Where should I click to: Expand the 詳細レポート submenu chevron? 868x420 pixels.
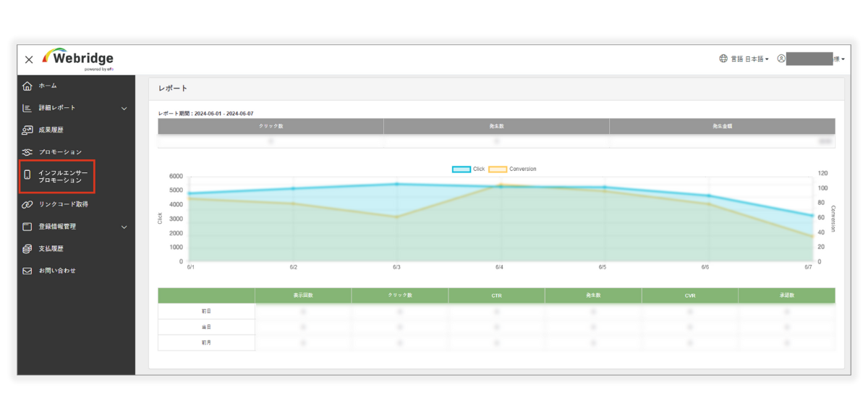point(124,109)
